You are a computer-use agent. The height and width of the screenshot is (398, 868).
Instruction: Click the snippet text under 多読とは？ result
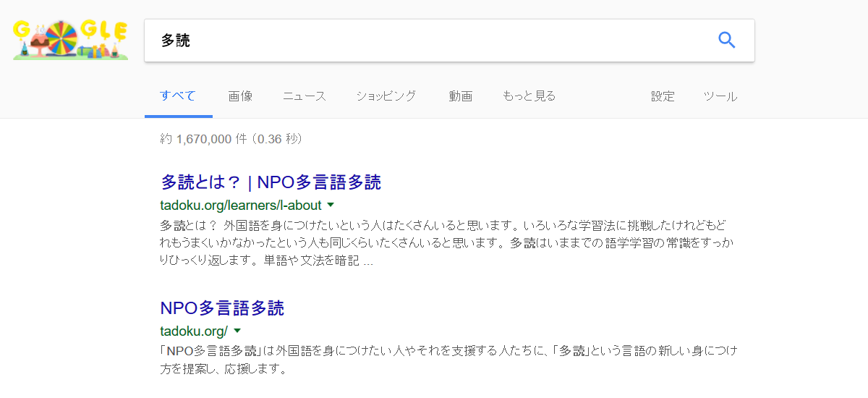point(448,242)
